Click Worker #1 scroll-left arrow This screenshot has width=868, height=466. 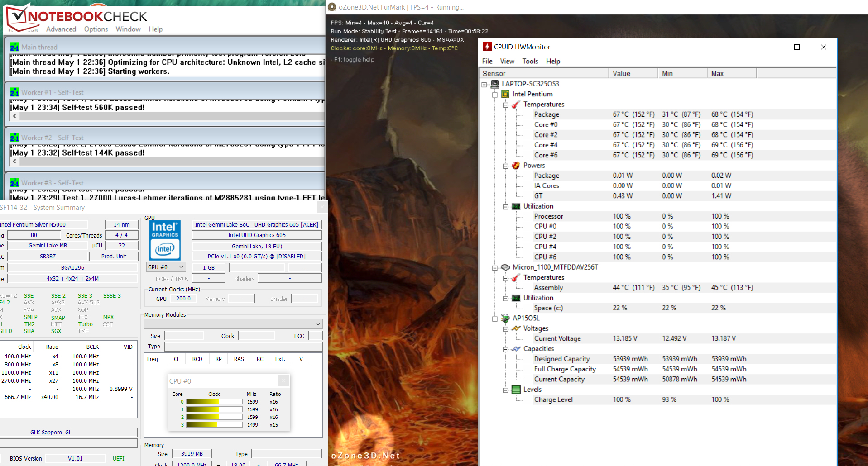(15, 116)
